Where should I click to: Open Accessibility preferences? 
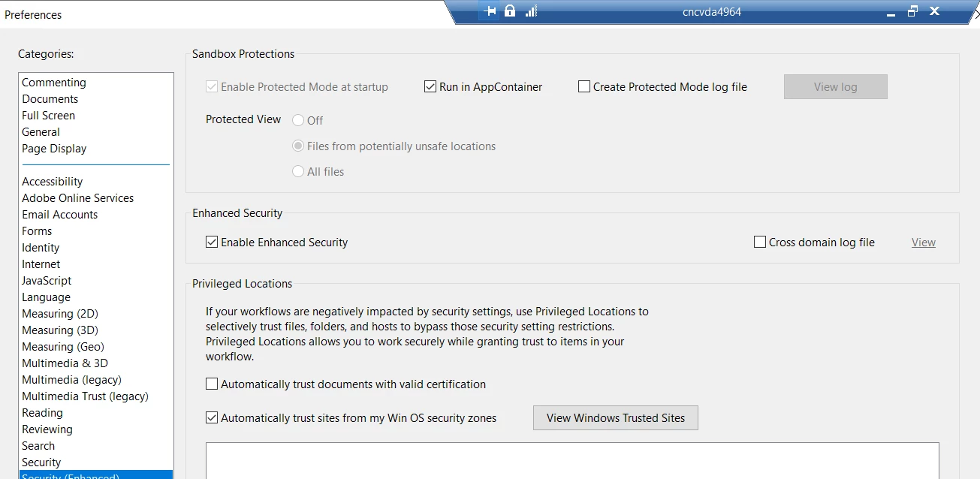[x=96, y=181]
